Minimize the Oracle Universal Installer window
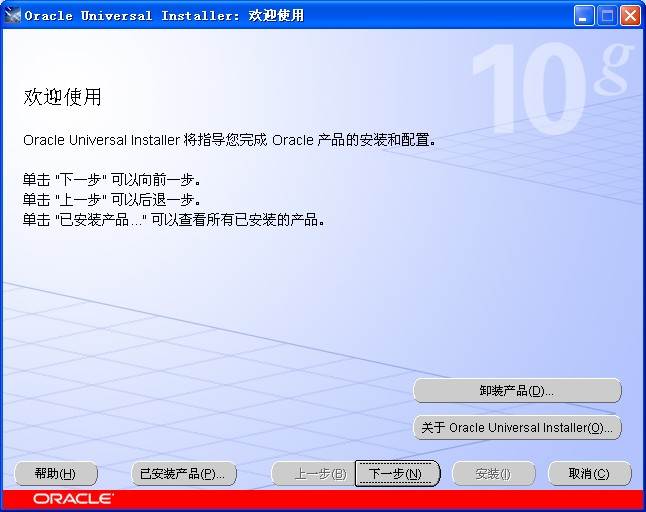Image resolution: width=646 pixels, height=512 pixels. [x=584, y=16]
